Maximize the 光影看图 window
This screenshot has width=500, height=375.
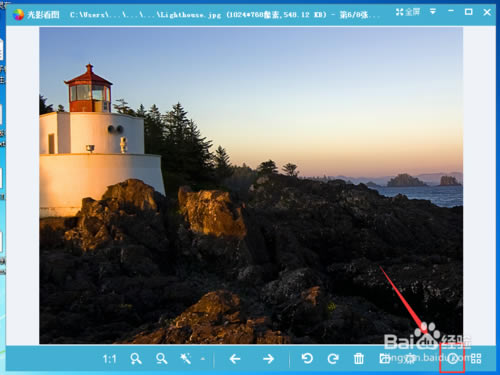point(468,12)
